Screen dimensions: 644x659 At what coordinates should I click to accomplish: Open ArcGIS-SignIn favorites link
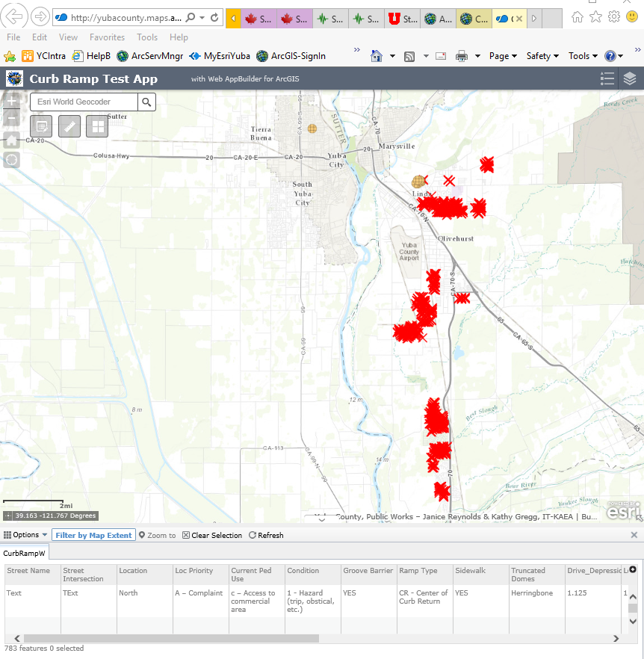(x=291, y=56)
